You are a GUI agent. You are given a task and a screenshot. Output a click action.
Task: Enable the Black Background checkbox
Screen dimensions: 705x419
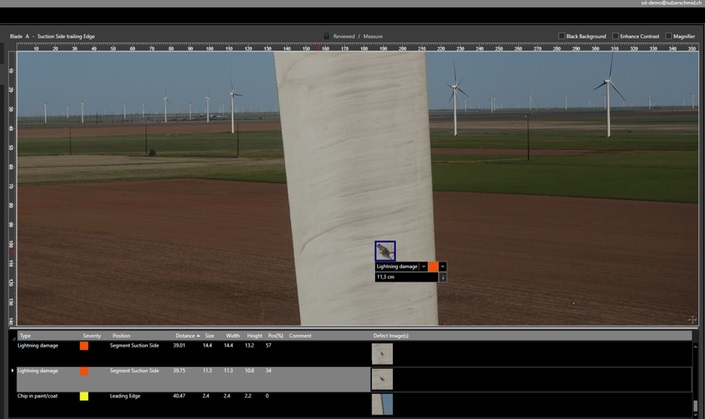(562, 36)
